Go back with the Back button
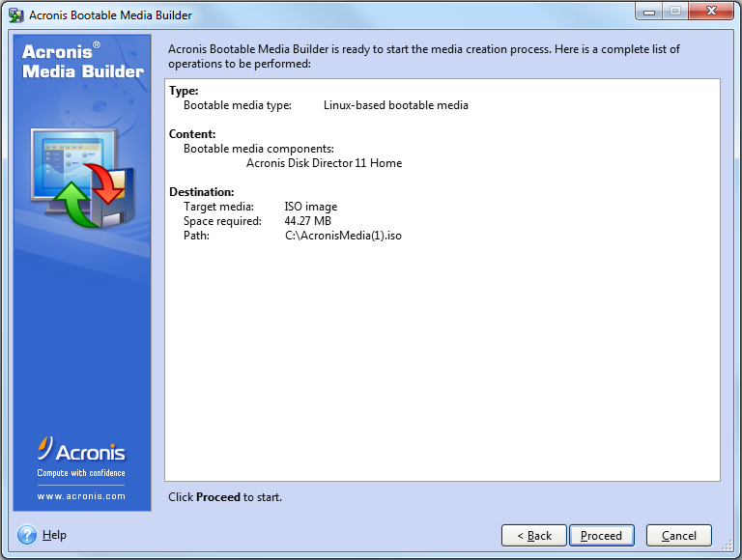 [533, 536]
